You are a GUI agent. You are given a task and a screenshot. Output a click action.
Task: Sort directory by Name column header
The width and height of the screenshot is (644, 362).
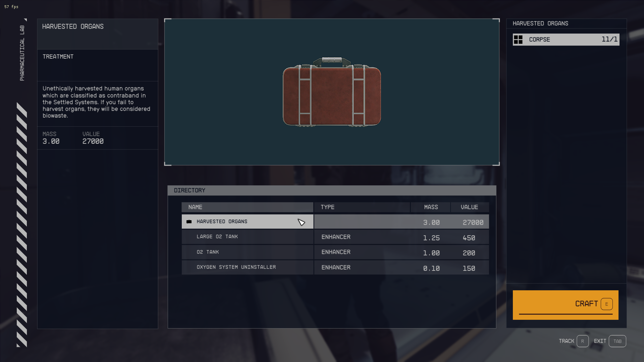pos(248,207)
